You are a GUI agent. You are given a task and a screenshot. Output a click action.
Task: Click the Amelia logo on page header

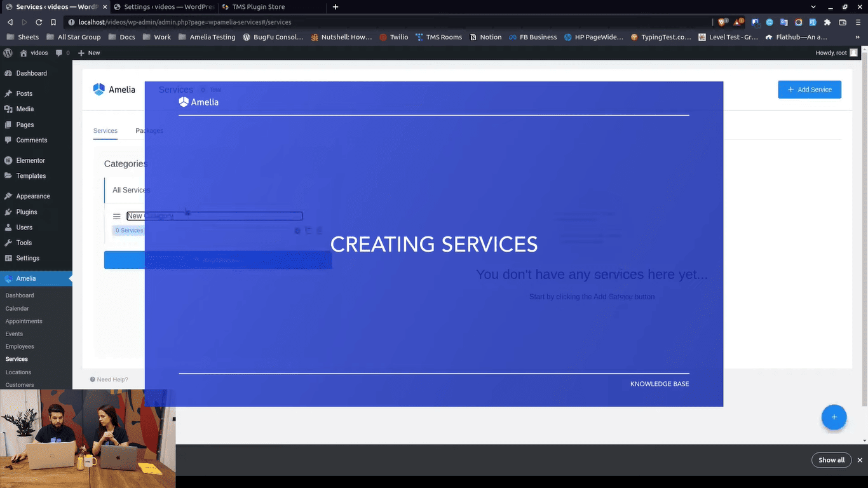click(114, 90)
